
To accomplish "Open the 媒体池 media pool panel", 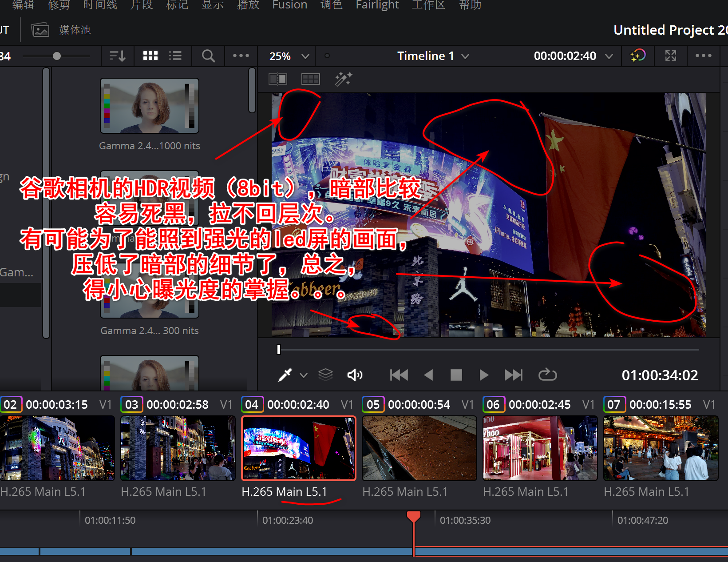I will pyautogui.click(x=61, y=30).
